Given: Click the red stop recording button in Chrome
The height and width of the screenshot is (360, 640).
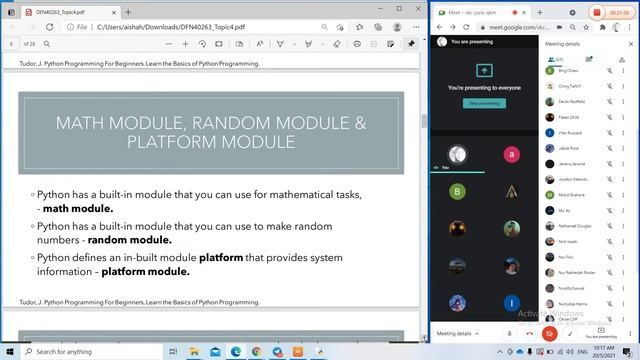Looking at the screenshot, I should click(597, 13).
